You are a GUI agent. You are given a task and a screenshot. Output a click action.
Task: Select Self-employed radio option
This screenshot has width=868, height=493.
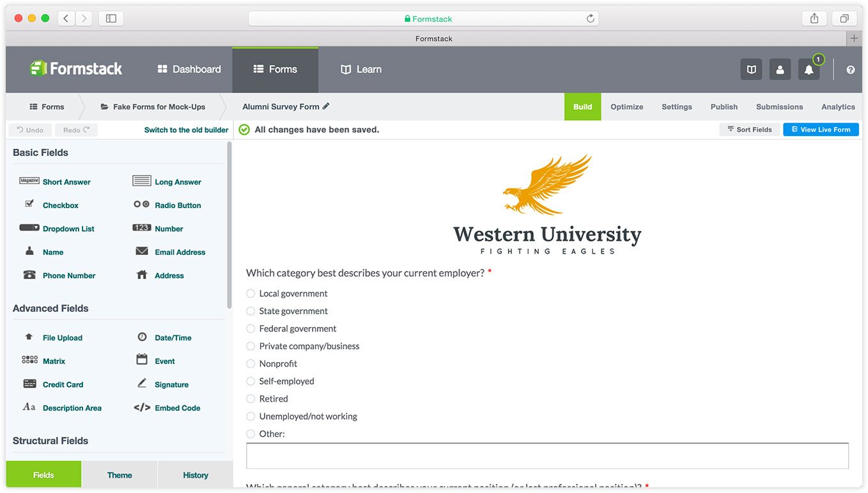pos(251,381)
